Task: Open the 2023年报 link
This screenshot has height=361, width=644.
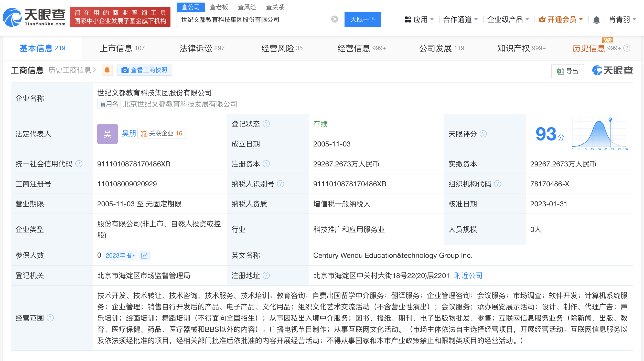Action: tap(120, 255)
